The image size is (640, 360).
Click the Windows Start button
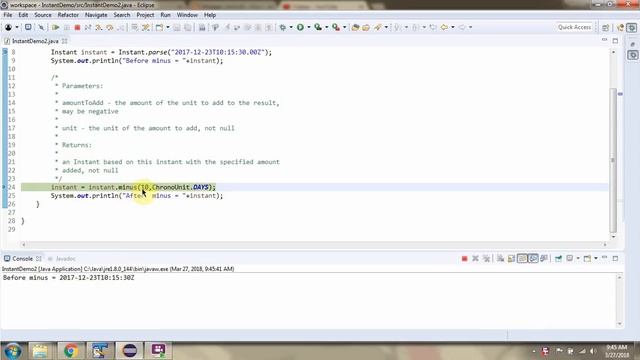tap(13, 351)
